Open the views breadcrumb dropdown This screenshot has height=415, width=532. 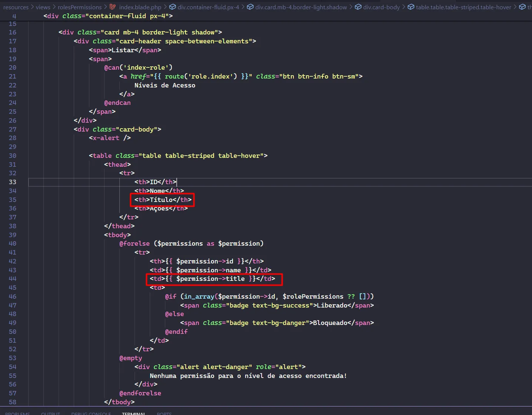click(x=43, y=7)
